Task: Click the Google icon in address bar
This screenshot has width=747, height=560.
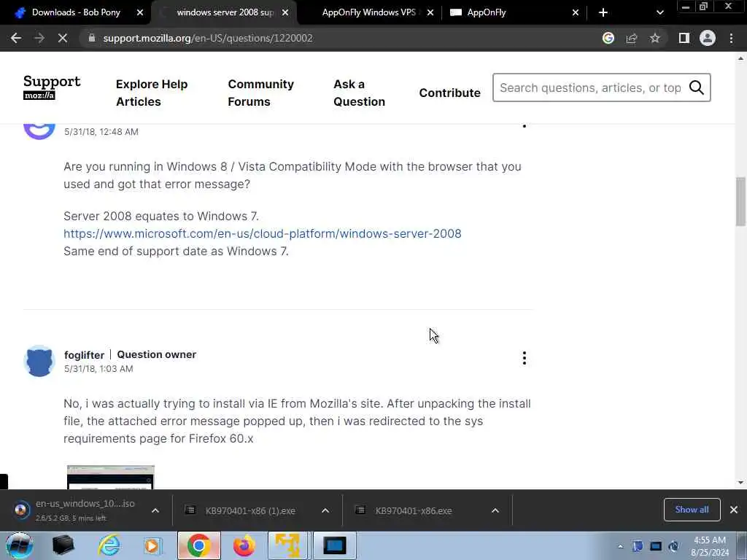Action: click(x=608, y=38)
